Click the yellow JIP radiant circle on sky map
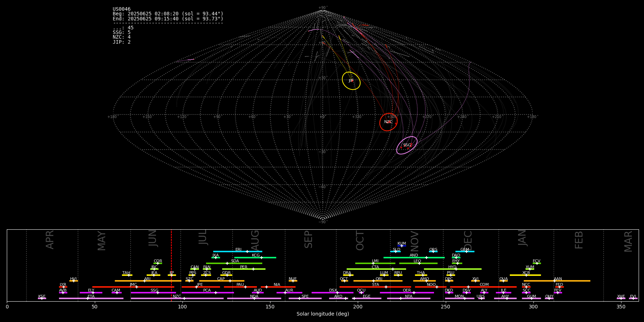The image size is (644, 322). (351, 81)
